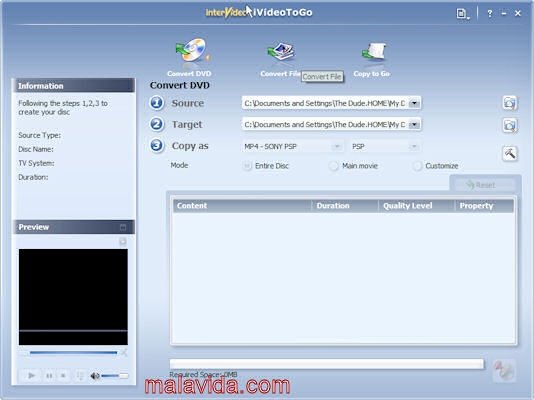Click the 'Source Type:' label

click(40, 135)
